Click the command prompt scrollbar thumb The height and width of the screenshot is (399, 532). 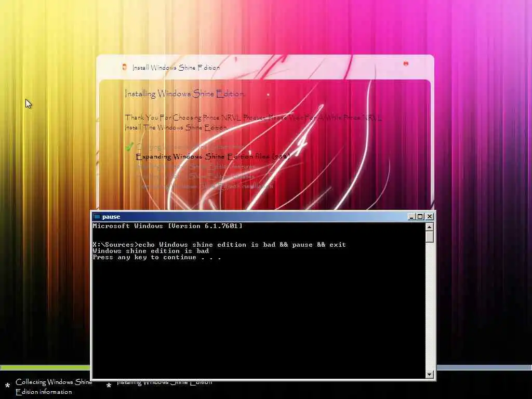(430, 236)
